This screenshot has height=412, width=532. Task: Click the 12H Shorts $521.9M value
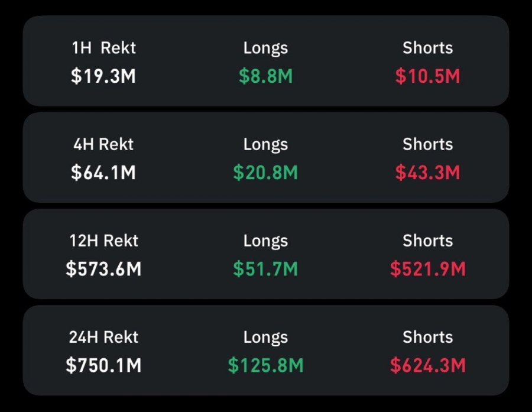click(428, 269)
